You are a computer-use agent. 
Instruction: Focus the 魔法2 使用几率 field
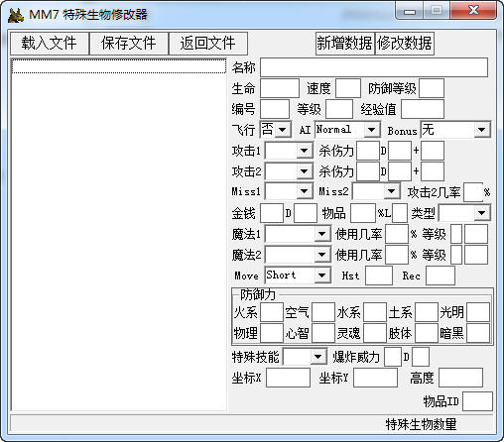click(x=397, y=255)
